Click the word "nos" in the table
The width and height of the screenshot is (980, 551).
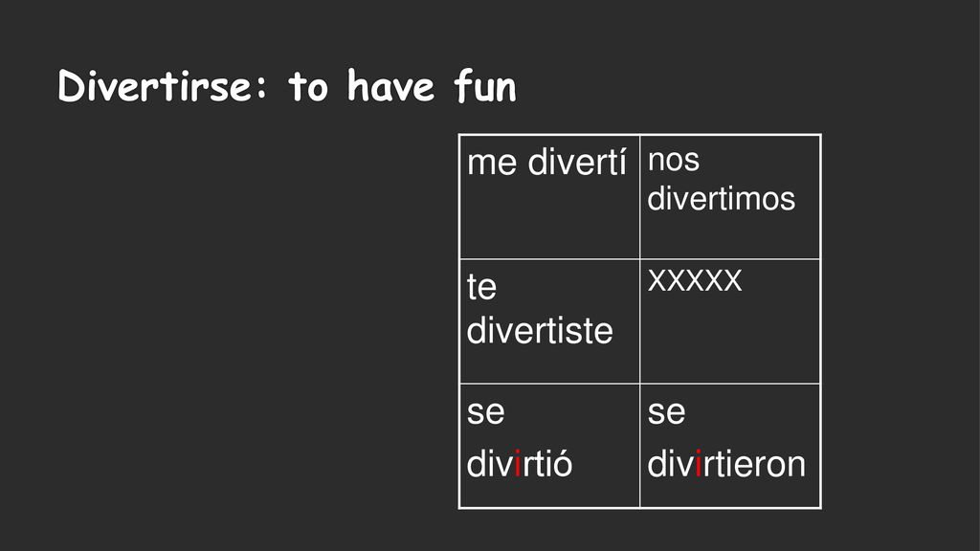pos(673,161)
